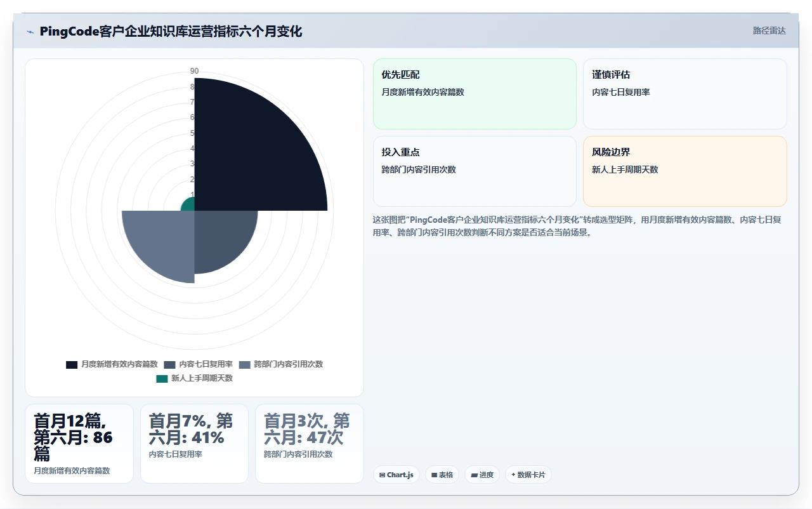
Task: Click the 表格 tag
Action: coord(442,475)
